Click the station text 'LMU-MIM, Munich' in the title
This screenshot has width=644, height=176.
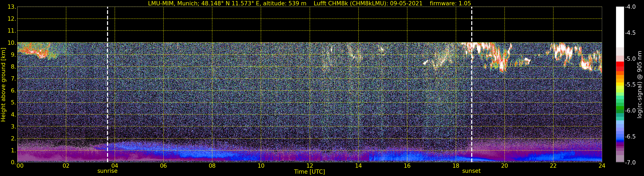173,3
